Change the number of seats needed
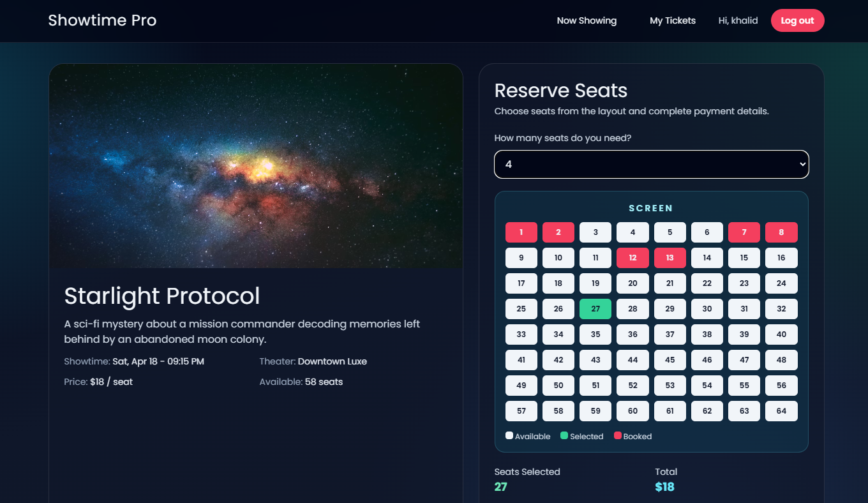 coord(651,164)
